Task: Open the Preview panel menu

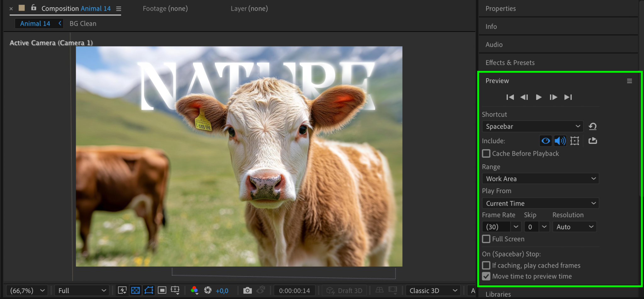Action: [x=629, y=81]
